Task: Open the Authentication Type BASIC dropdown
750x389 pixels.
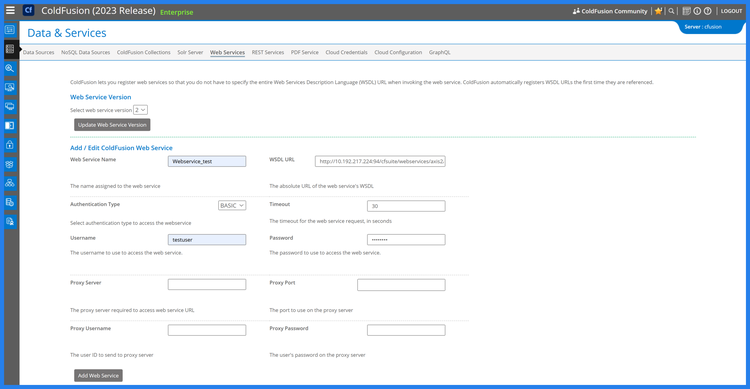Action: pyautogui.click(x=232, y=205)
